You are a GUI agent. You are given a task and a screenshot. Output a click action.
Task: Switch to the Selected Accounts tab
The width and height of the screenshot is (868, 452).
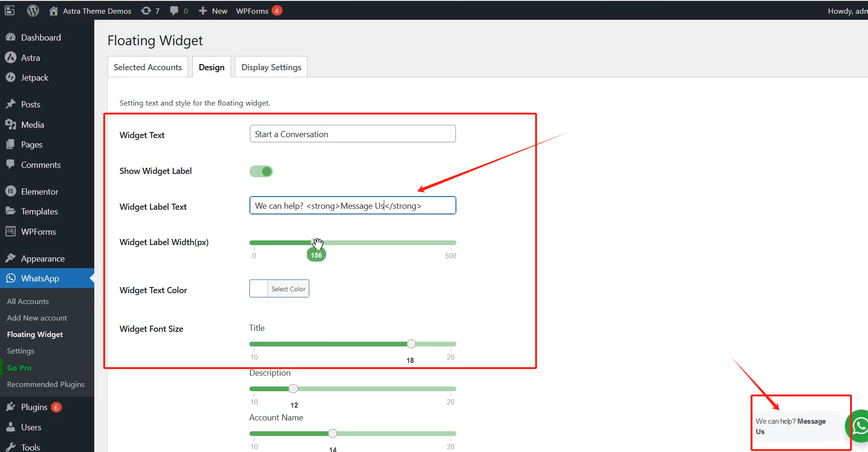tap(148, 67)
